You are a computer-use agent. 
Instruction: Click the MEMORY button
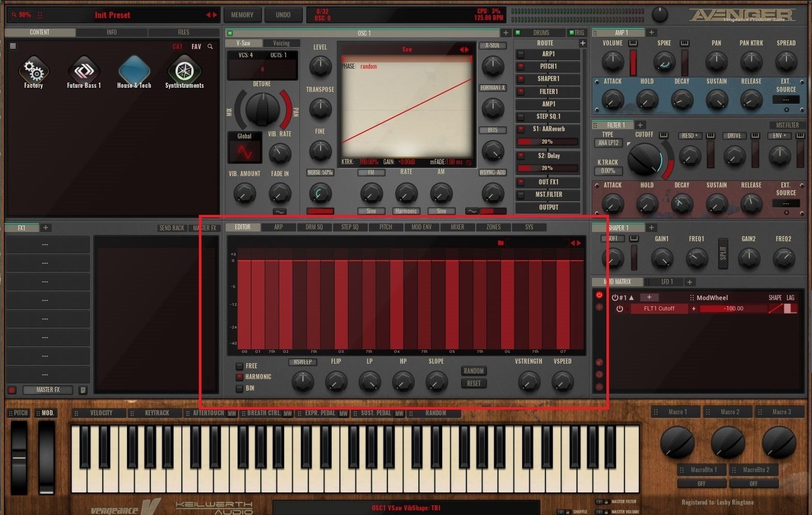(x=242, y=15)
